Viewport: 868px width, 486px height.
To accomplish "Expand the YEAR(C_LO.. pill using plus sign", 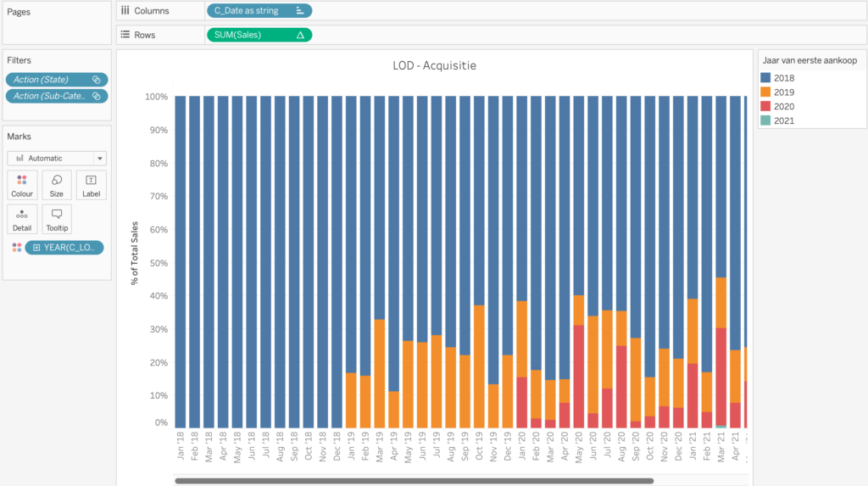I will (36, 248).
